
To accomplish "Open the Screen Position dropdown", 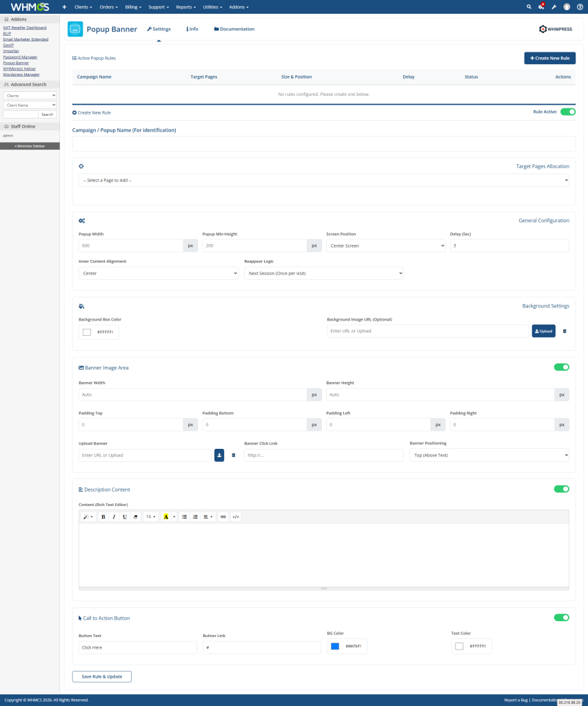I will (x=385, y=245).
